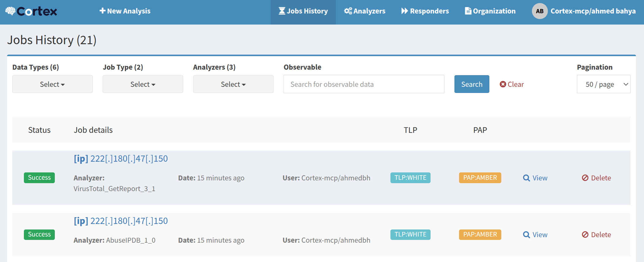644x262 pixels.
Task: Click the AB user avatar
Action: 539,11
